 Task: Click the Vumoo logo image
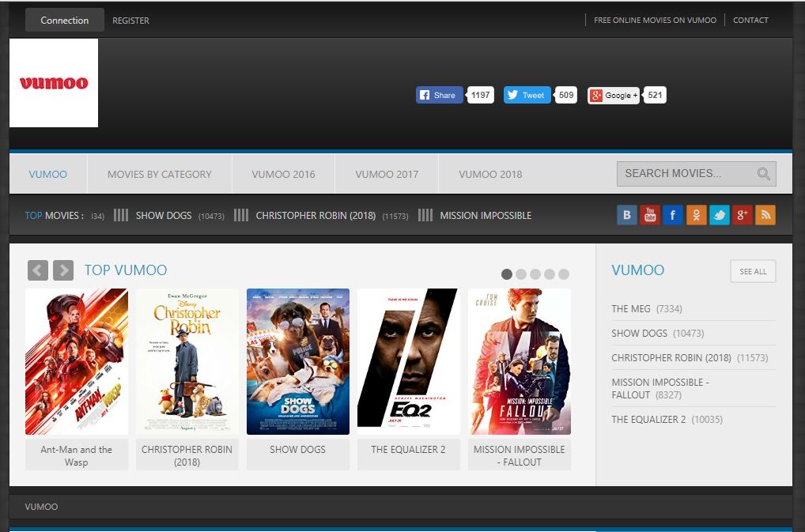coord(54,83)
